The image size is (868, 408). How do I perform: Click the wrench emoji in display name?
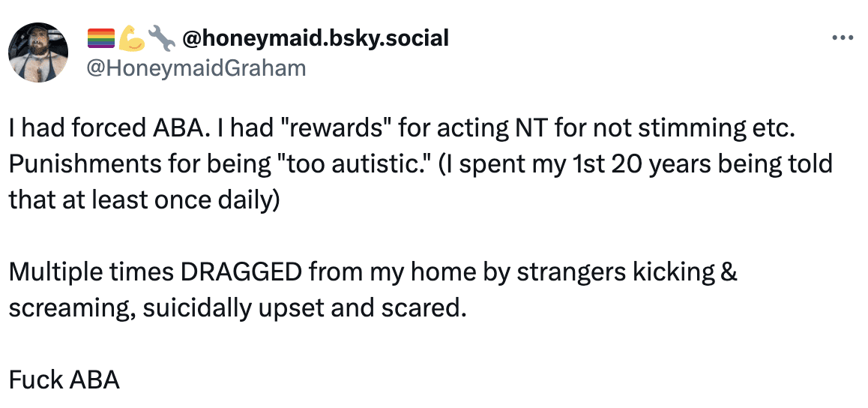pyautogui.click(x=162, y=37)
